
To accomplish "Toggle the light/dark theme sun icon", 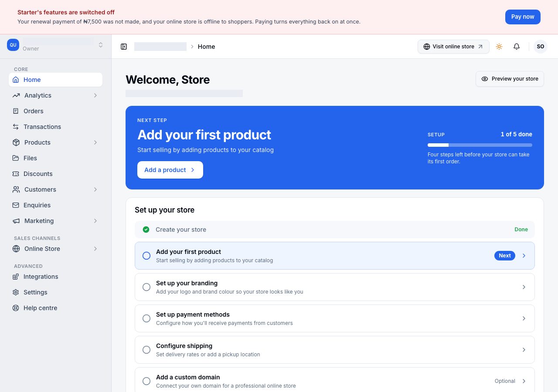I will click(499, 47).
